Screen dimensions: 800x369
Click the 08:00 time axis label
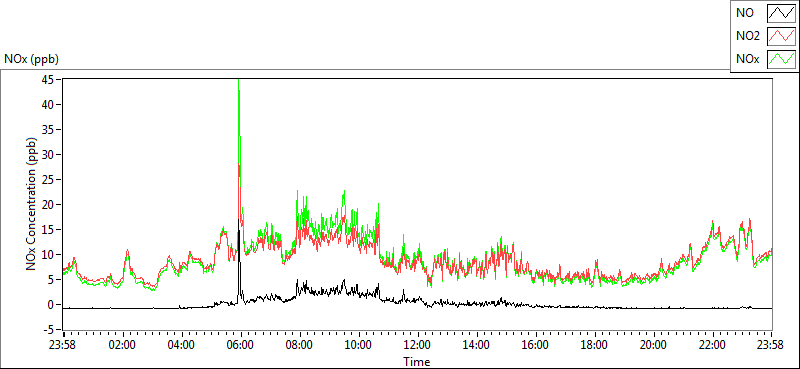[x=299, y=345]
